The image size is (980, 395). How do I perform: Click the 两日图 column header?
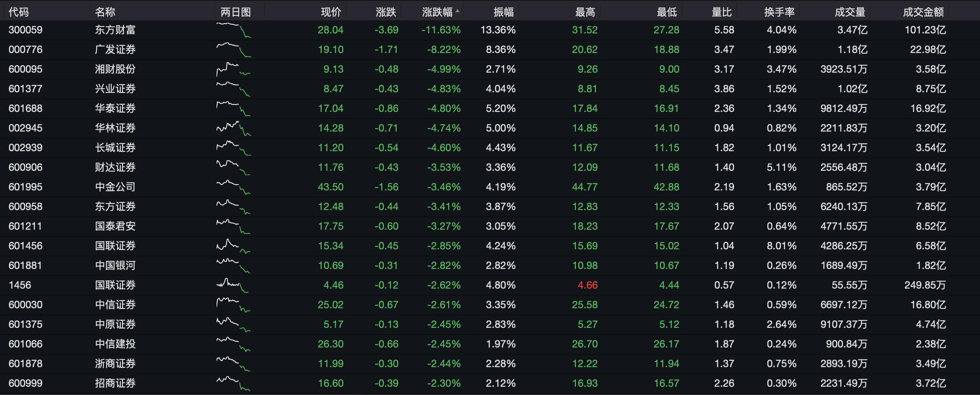click(x=235, y=12)
